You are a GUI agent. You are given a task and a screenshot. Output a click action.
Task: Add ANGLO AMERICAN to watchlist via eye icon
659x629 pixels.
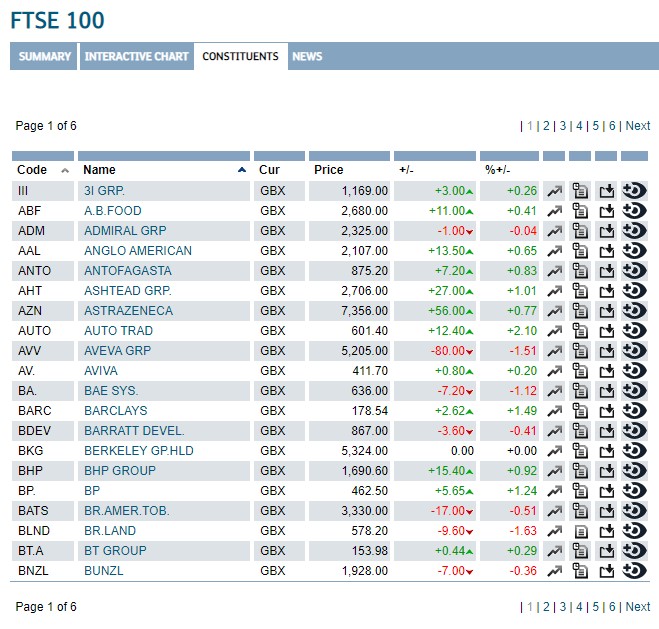click(634, 251)
